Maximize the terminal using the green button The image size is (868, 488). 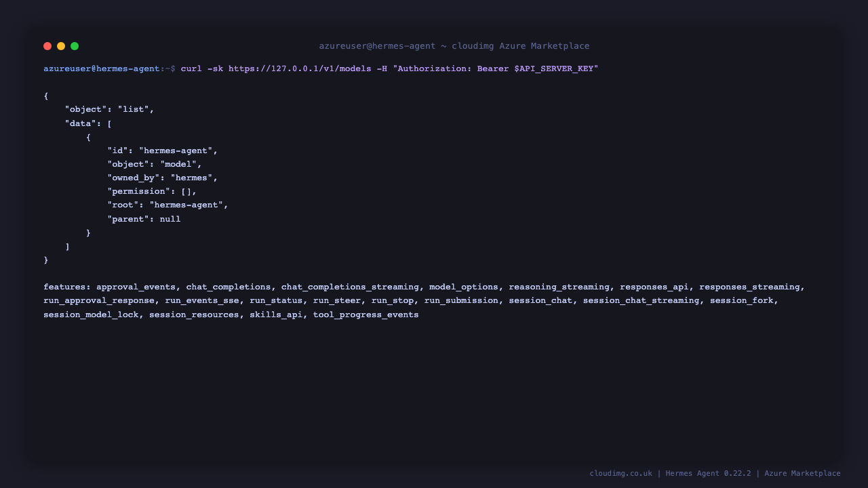(75, 46)
